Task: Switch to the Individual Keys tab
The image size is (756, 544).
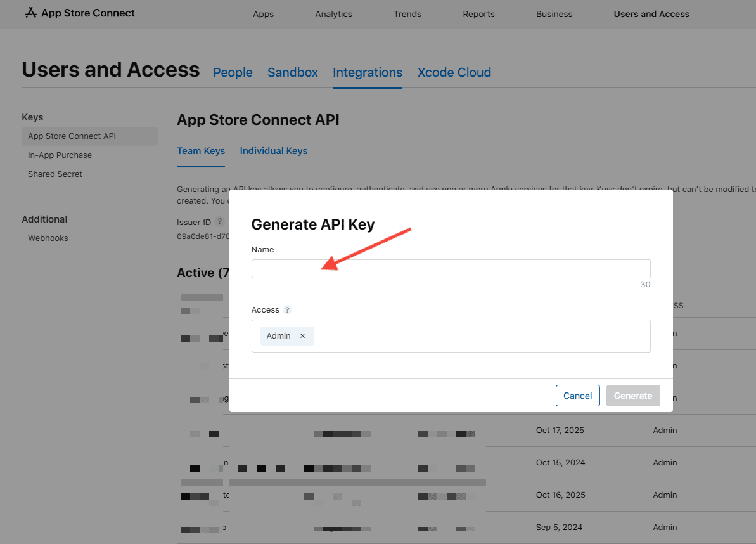Action: (273, 151)
